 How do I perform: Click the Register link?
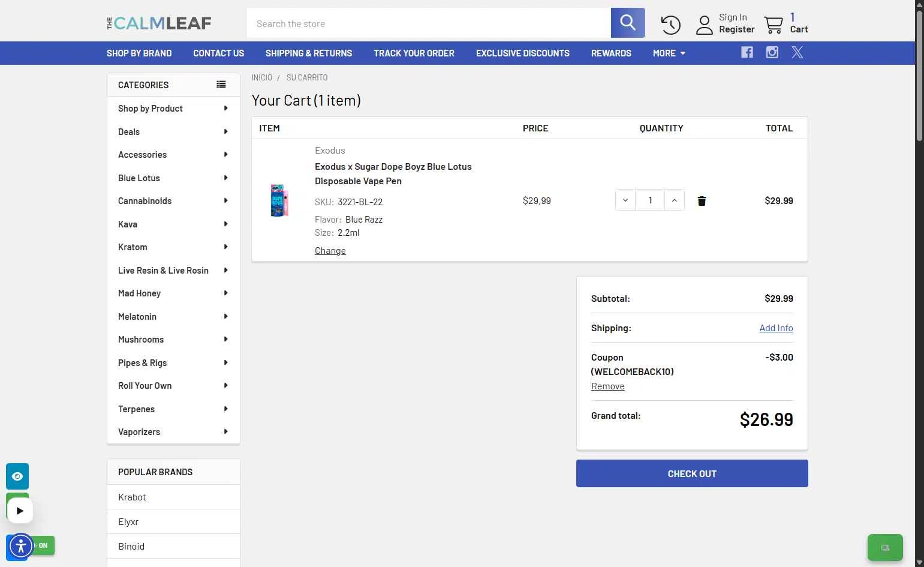tap(737, 29)
